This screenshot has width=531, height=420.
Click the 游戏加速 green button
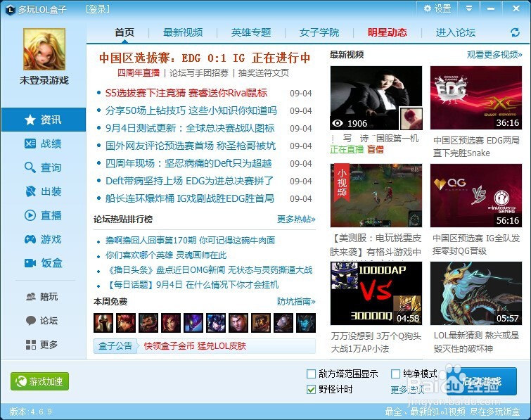(x=39, y=381)
